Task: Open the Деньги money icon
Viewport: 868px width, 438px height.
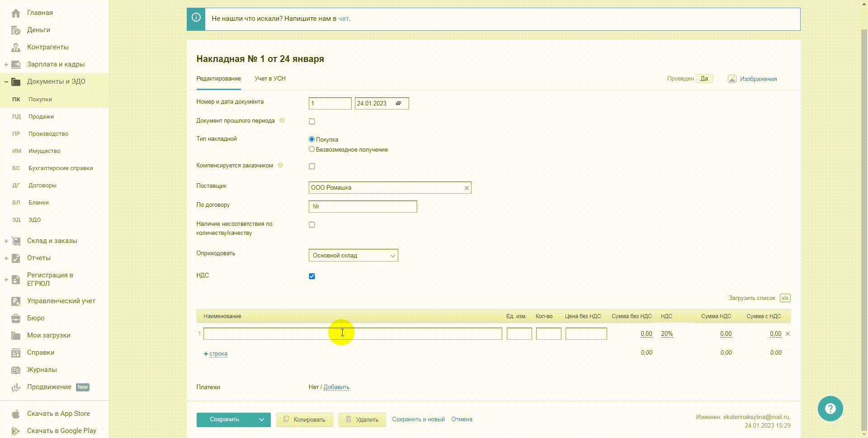Action: pyautogui.click(x=16, y=30)
